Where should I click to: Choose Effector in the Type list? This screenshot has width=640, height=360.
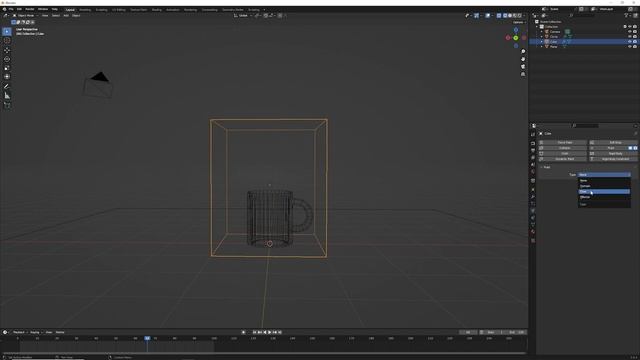point(604,197)
